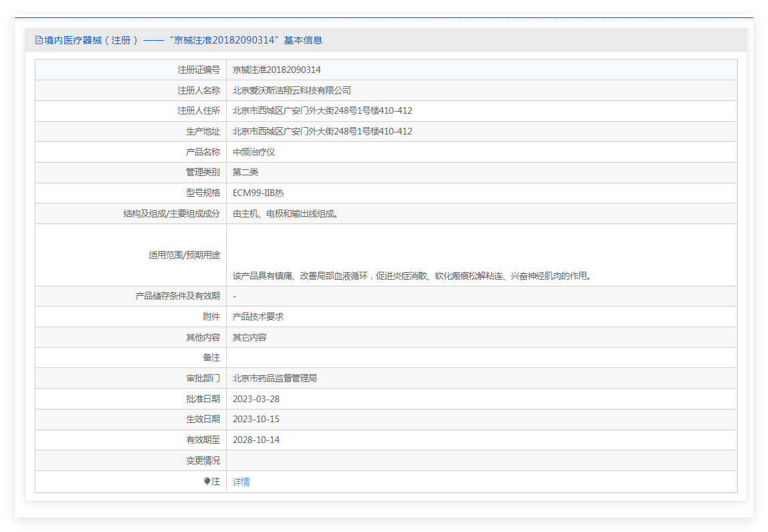Select management category 第二类
The image size is (768, 532).
246,173
